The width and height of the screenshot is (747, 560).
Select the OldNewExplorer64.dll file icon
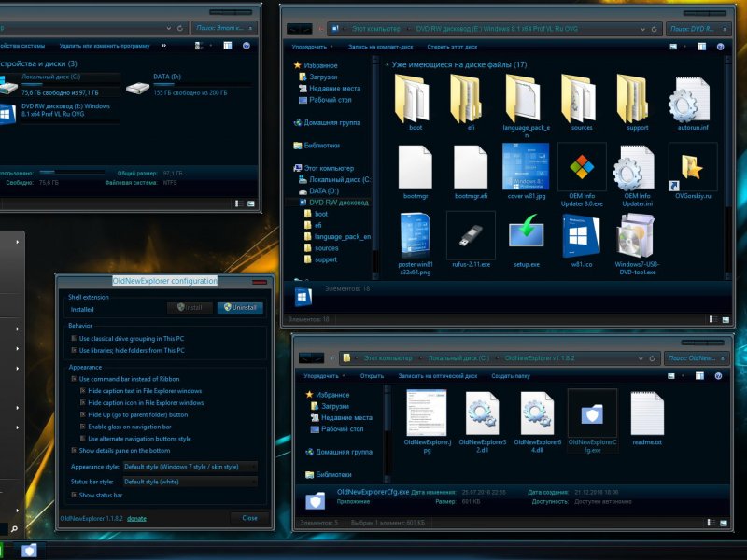tap(538, 413)
